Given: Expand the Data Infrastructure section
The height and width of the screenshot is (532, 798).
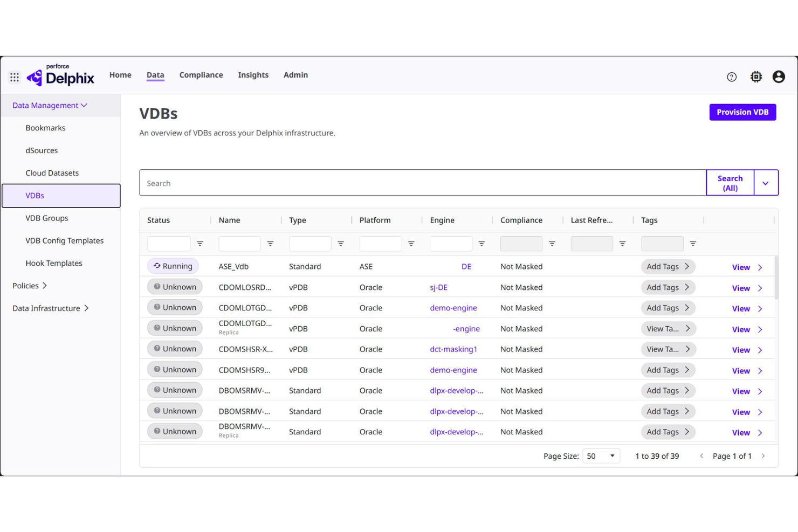Looking at the screenshot, I should (51, 308).
